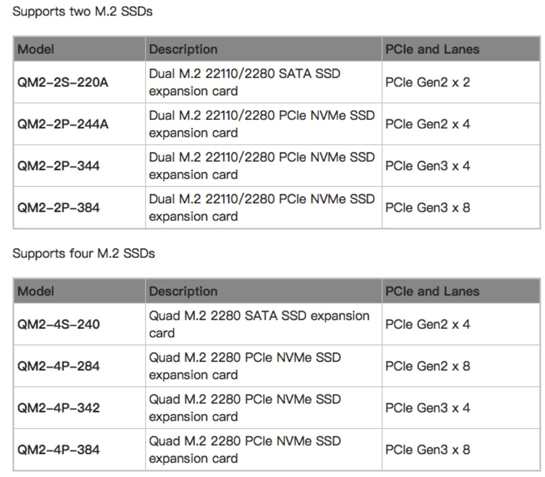Click the 'Supports four M.2 SSDs' heading

pos(84,253)
